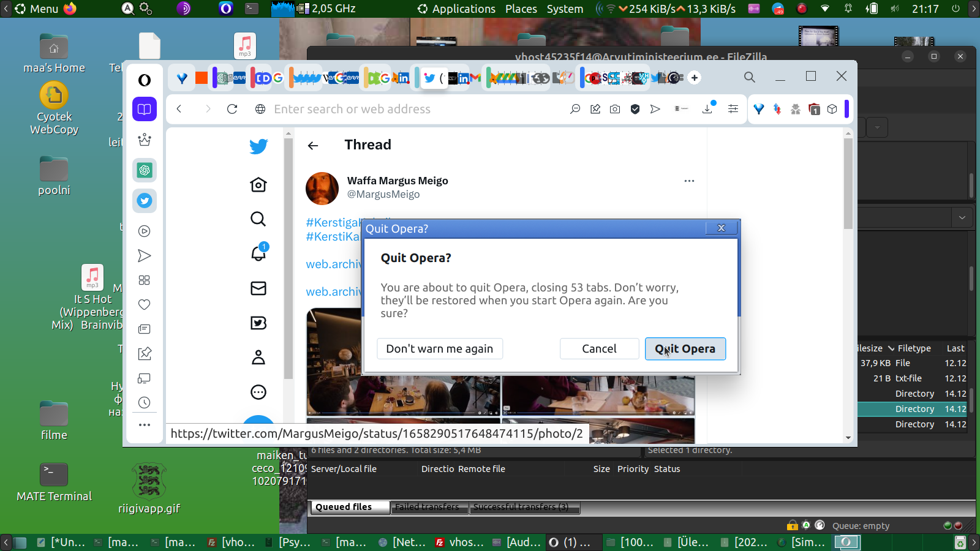980x551 pixels.
Task: Open Easy Setup sliders icon
Action: (733, 109)
